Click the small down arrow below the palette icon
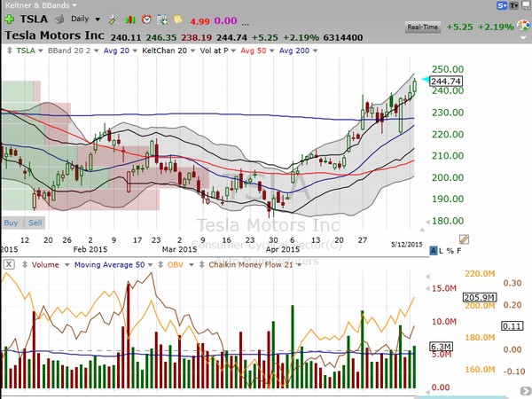Image resolution: width=532 pixels, height=399 pixels. coord(523,37)
